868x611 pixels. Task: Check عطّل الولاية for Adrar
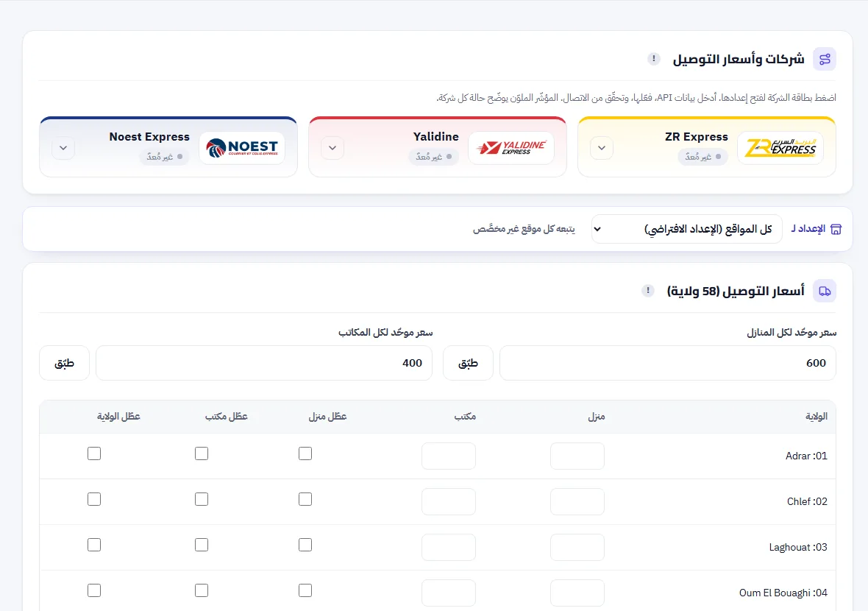(94, 453)
